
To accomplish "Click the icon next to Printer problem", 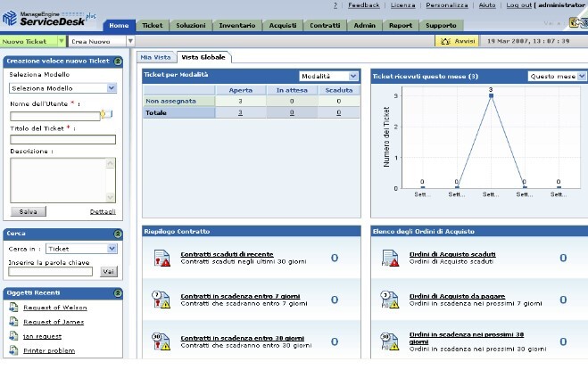I will click(x=13, y=350).
